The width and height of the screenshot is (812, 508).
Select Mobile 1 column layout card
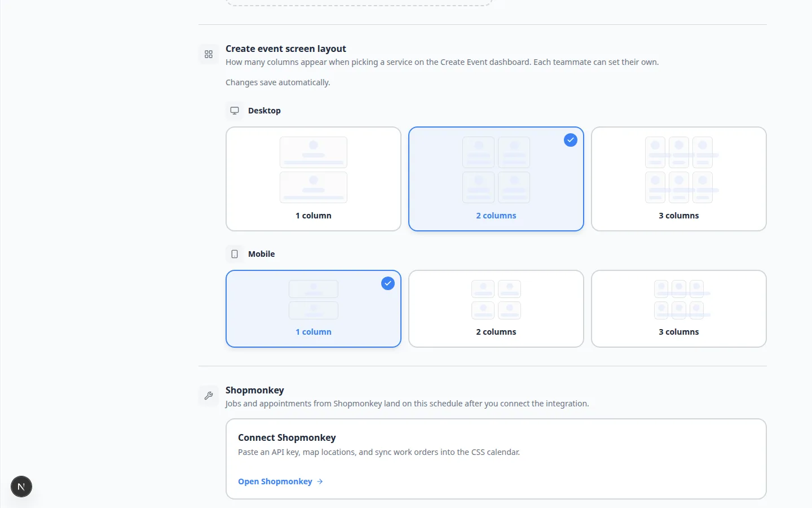coord(314,309)
